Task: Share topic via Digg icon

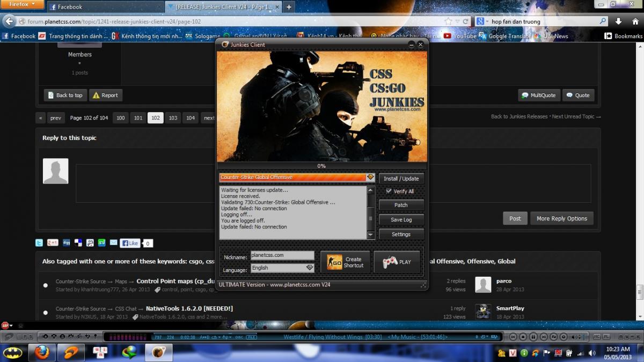Action: [67, 243]
